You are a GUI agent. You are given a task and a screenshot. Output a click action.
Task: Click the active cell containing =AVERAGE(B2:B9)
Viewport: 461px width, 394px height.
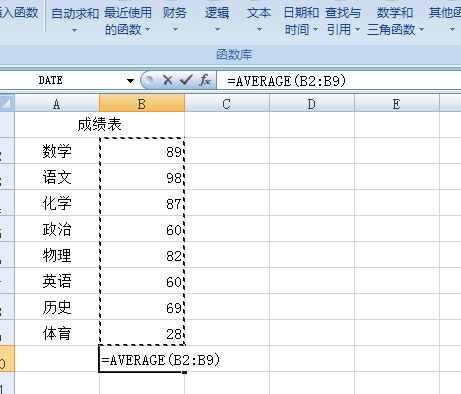pos(142,359)
